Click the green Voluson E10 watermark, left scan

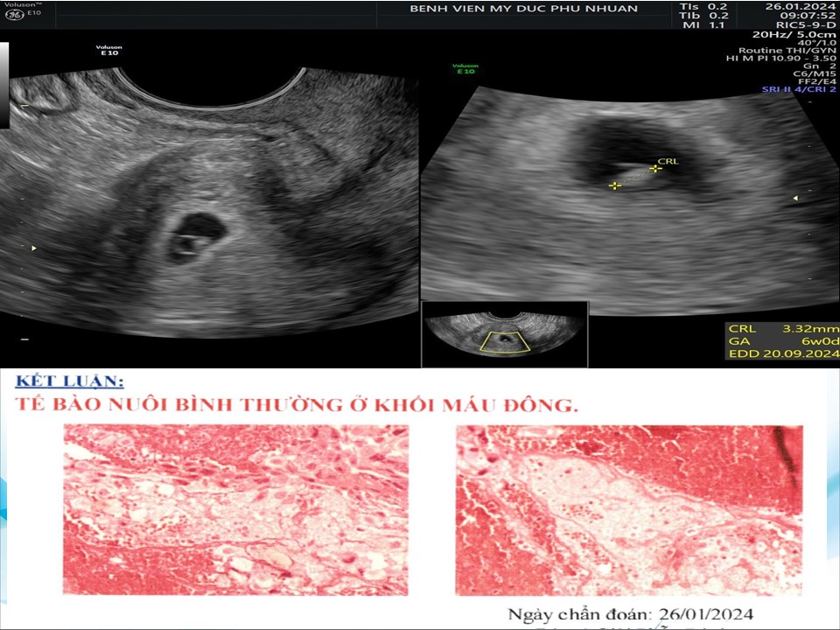109,51
